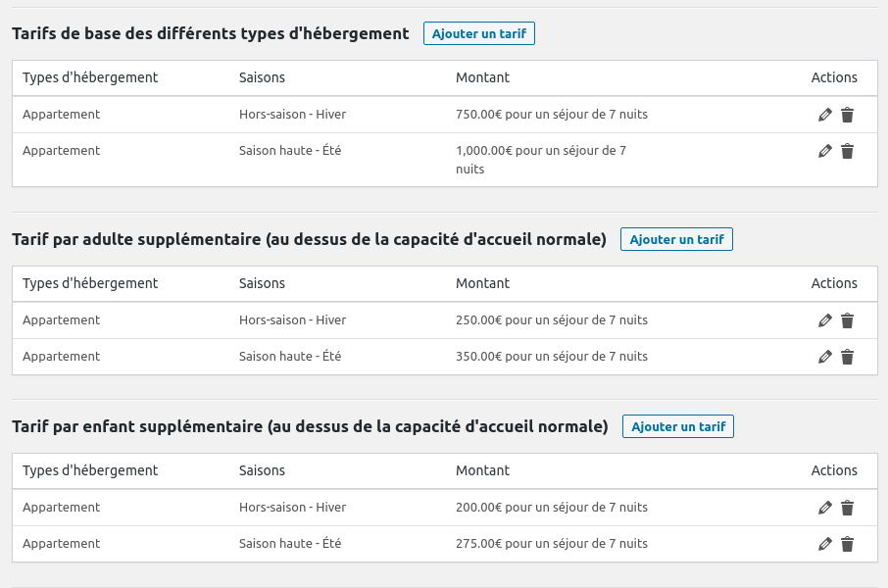
Task: Click 'Types d'hébergement' header in extra child table
Action: 90,470
